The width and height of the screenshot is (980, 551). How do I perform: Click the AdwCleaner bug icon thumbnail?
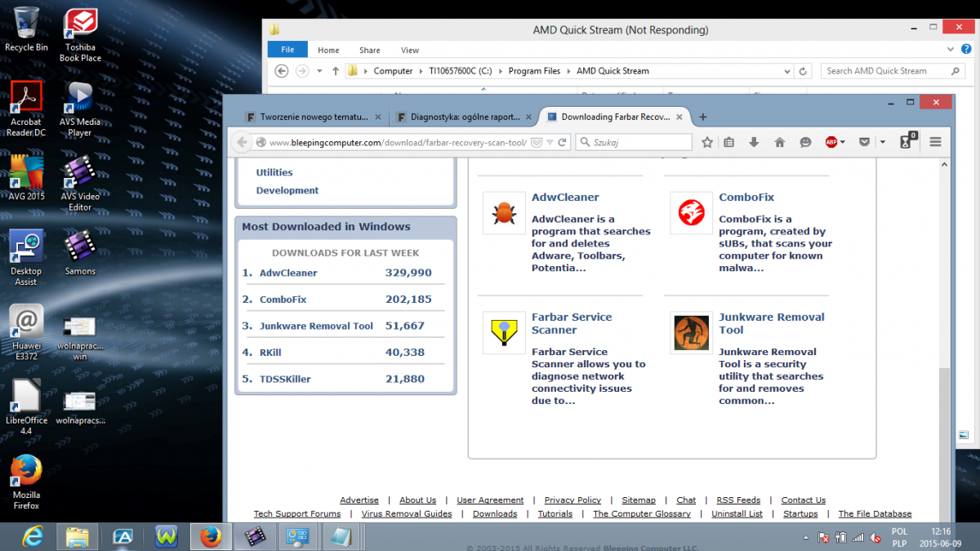pyautogui.click(x=504, y=213)
